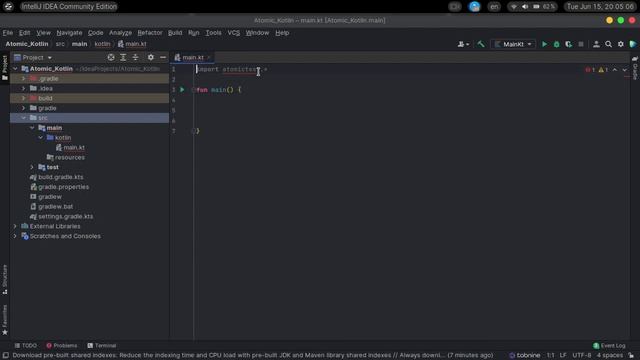This screenshot has height=360, width=640.
Task: Expand all icon in Project panel header
Action: click(123, 58)
